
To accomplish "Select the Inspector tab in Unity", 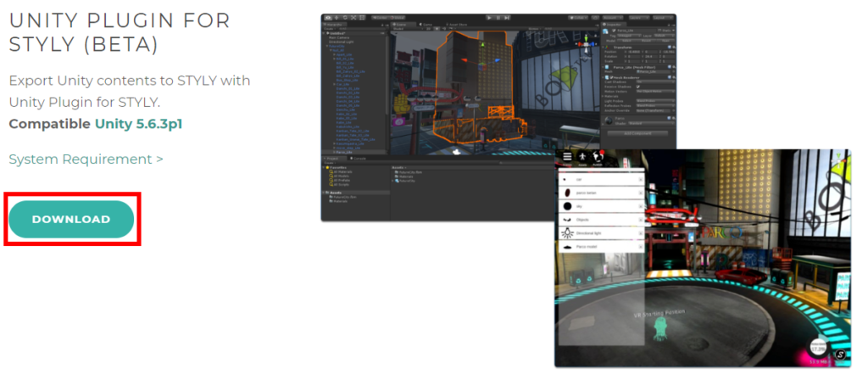I will click(614, 25).
